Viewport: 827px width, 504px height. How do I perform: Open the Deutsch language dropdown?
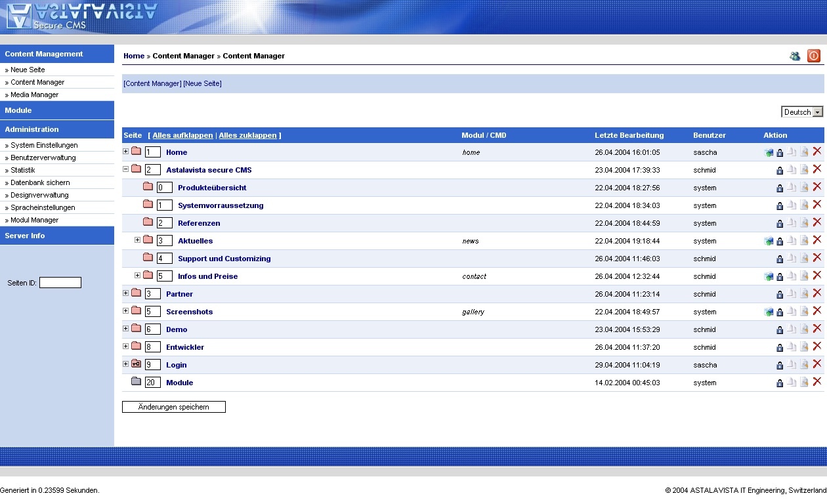[801, 112]
